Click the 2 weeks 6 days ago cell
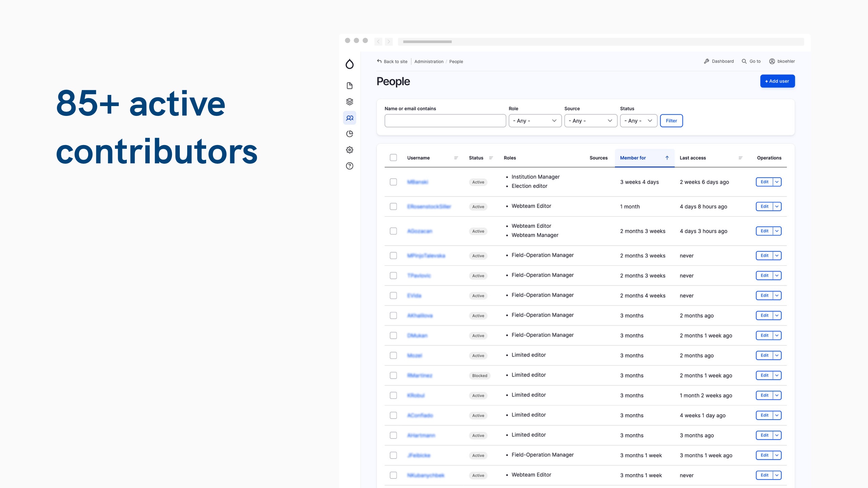Viewport: 868px width, 488px height. [x=704, y=182]
